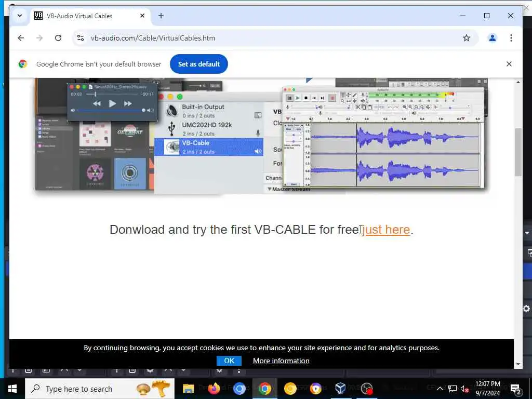Click the VB-Cable macOS screenshot image
This screenshot has width=532, height=399.
(x=261, y=136)
